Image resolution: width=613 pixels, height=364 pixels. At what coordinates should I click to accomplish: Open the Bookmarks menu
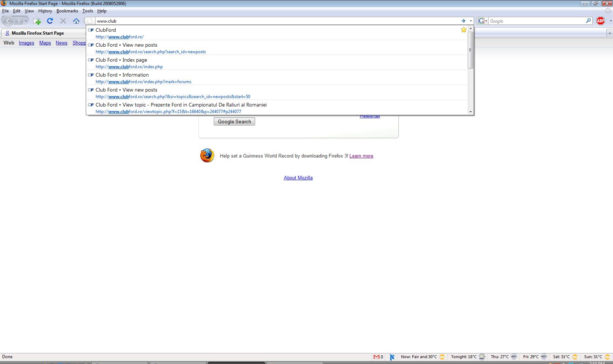click(x=67, y=11)
